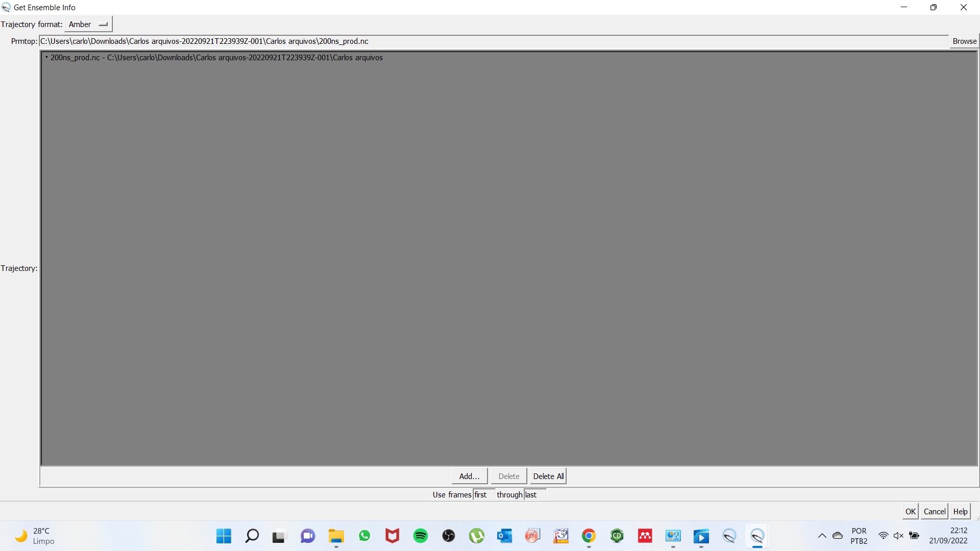This screenshot has width=980, height=551.
Task: Click Browse button next to Prmtop
Action: pos(964,41)
